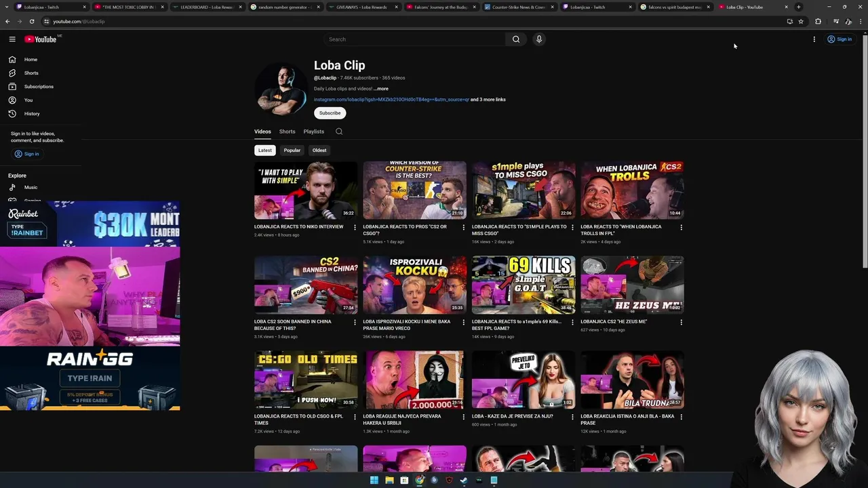Click the YouTube logo
The width and height of the screenshot is (868, 488).
tap(41, 39)
